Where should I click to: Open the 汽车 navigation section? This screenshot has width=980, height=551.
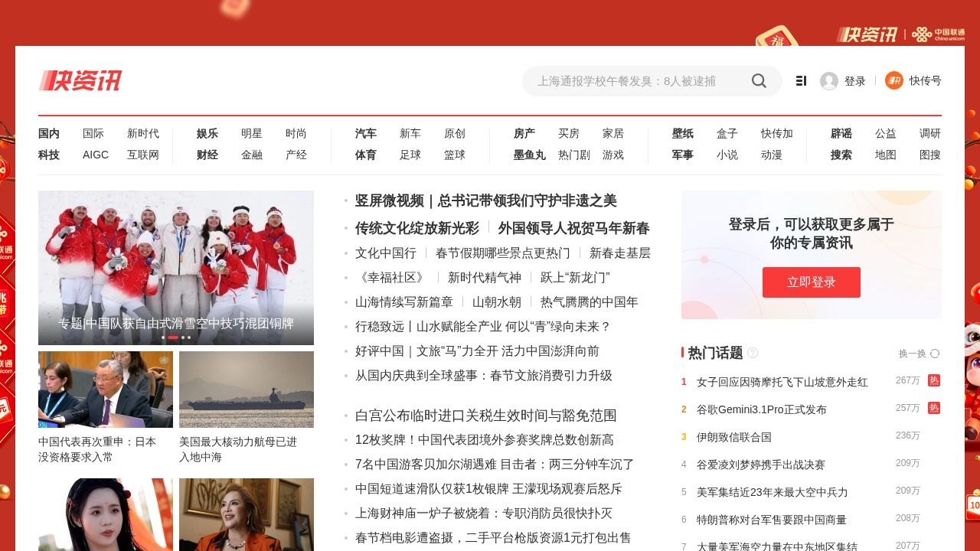(365, 133)
